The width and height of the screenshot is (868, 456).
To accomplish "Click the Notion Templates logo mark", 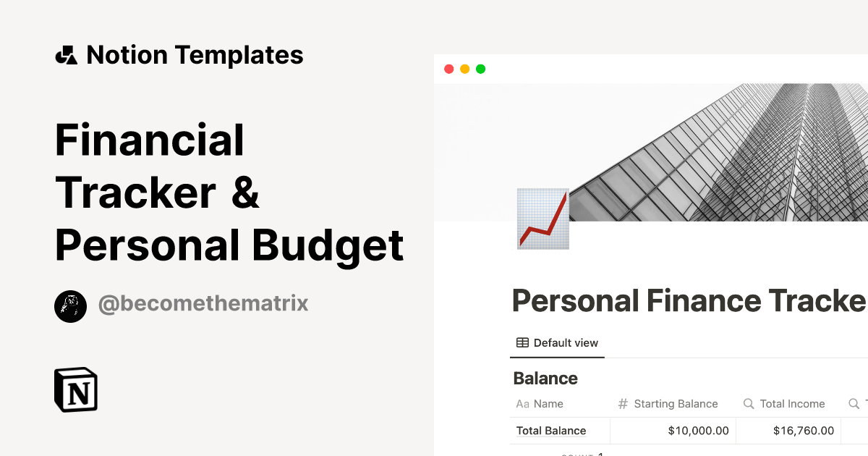I will 66,54.
